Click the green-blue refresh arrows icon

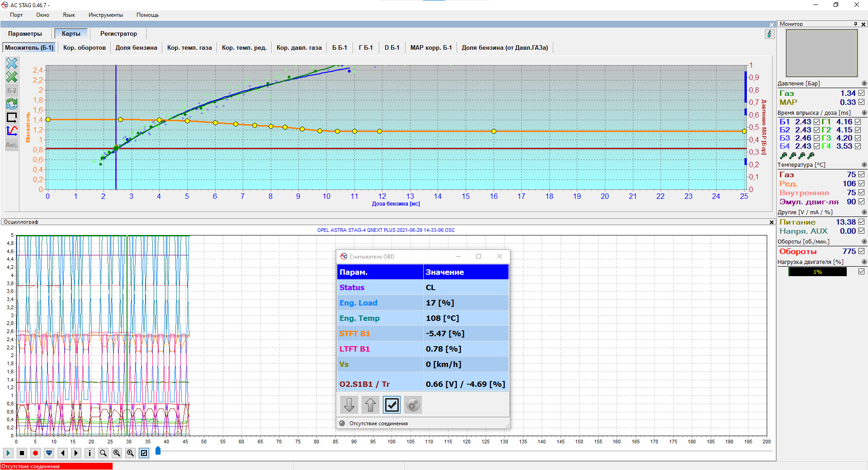pyautogui.click(x=12, y=104)
